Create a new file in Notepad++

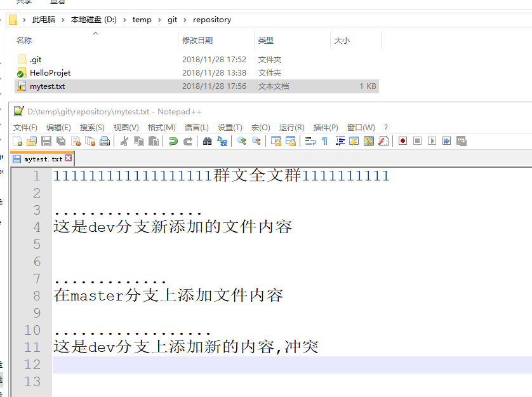click(x=17, y=141)
